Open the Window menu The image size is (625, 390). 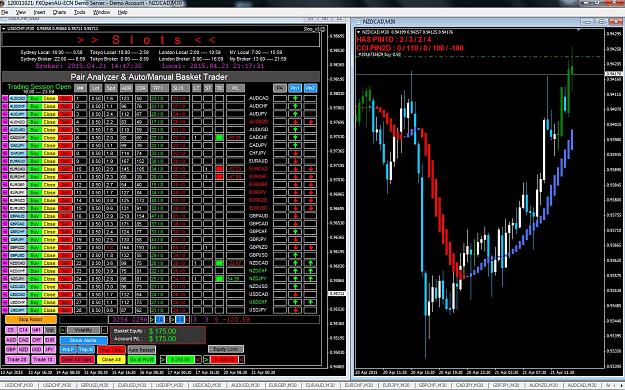tap(101, 12)
